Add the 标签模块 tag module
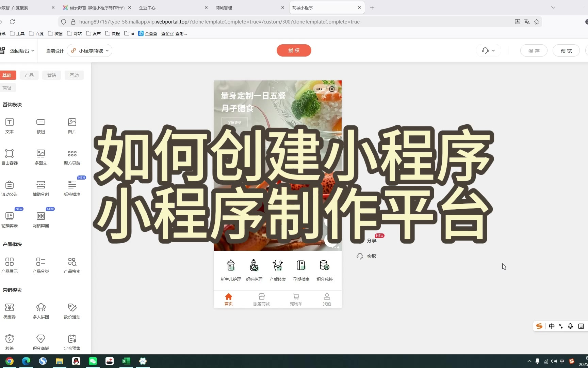This screenshot has height=368, width=588. pos(72,188)
